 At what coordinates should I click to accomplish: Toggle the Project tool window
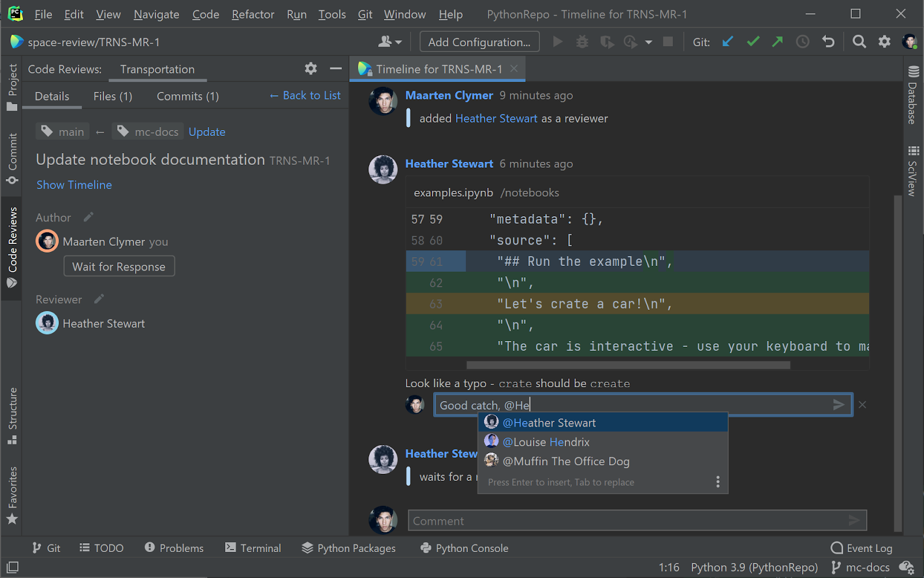tap(12, 87)
